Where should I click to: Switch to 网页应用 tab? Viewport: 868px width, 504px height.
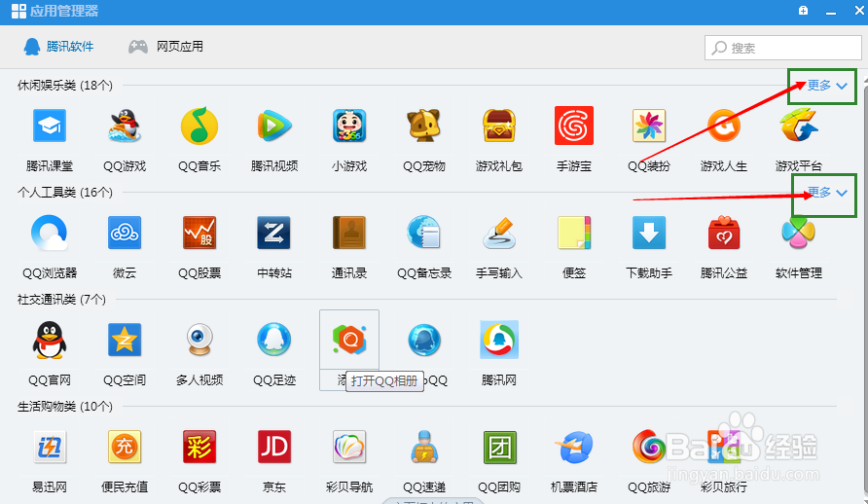166,47
